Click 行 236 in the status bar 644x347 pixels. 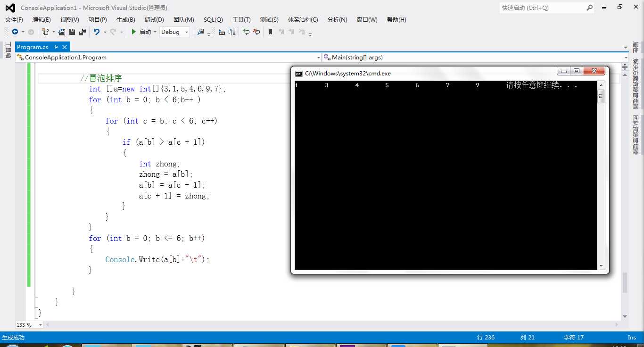click(486, 338)
